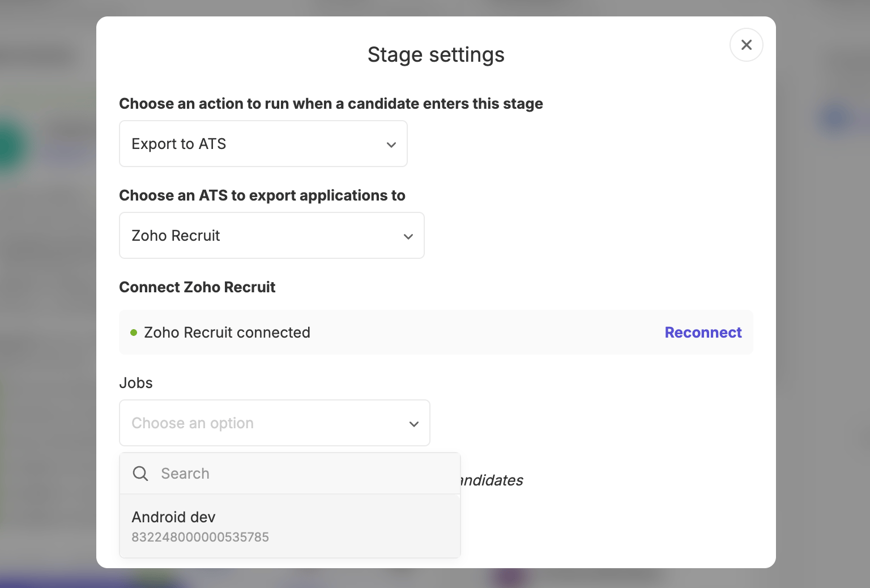Click 'Choose an ATS to export applications to' label
The width and height of the screenshot is (870, 588).
pyautogui.click(x=262, y=195)
